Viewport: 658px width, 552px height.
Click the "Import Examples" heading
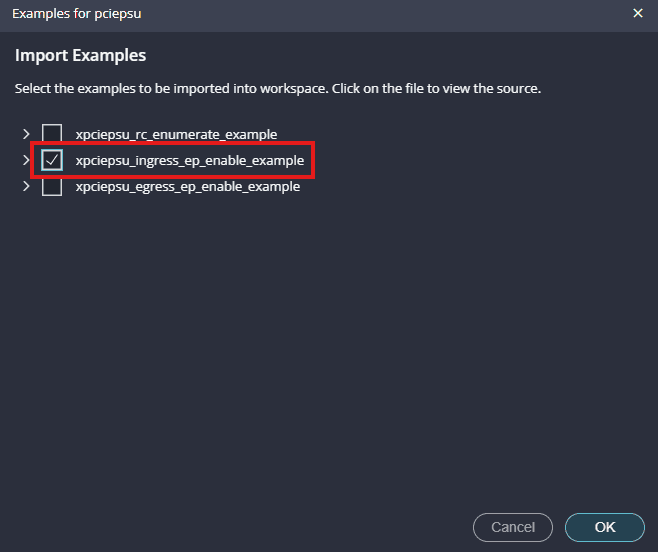click(x=80, y=55)
